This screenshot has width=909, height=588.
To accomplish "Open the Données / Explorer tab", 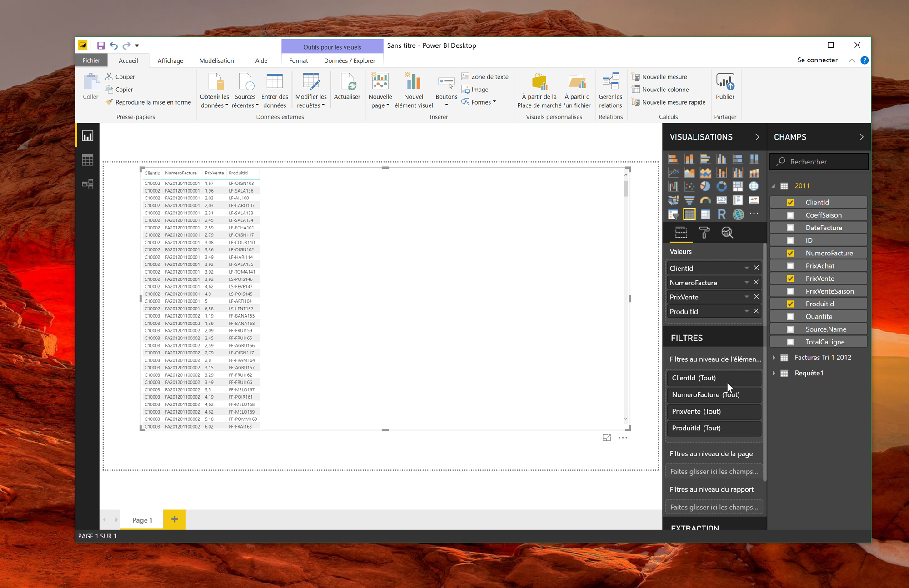I will tap(350, 60).
